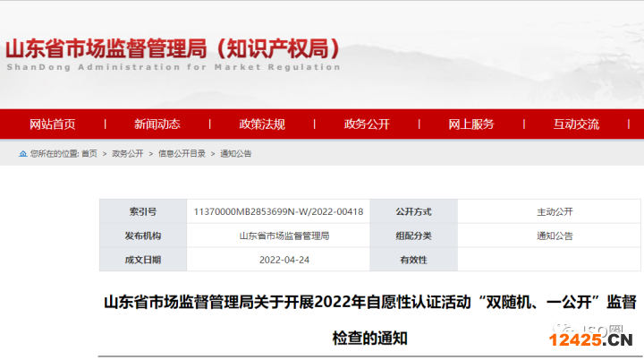Open 政务公开 in the red navigation bar
Image resolution: width=644 pixels, height=360 pixels.
tap(367, 124)
